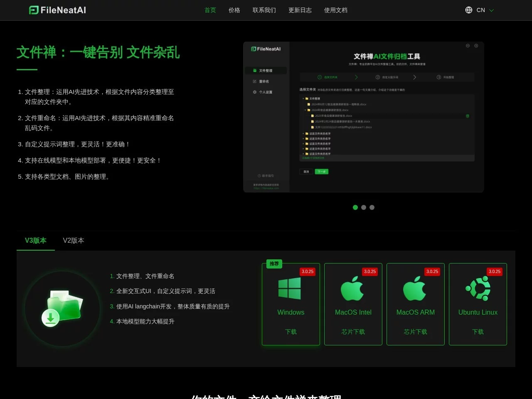The height and width of the screenshot is (399, 532).
Task: Click the Apple icon for MacOS ARM
Action: (415, 288)
